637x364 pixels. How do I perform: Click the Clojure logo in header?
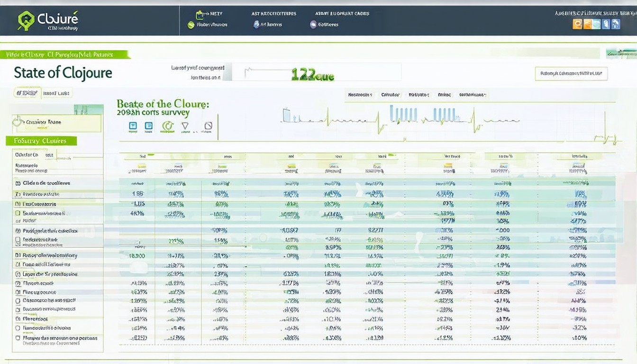[x=27, y=20]
